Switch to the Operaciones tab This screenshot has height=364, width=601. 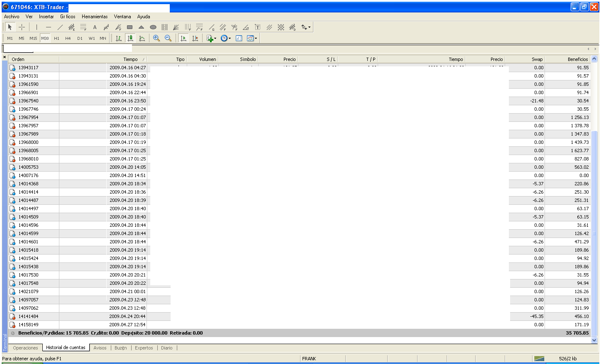[x=25, y=348]
